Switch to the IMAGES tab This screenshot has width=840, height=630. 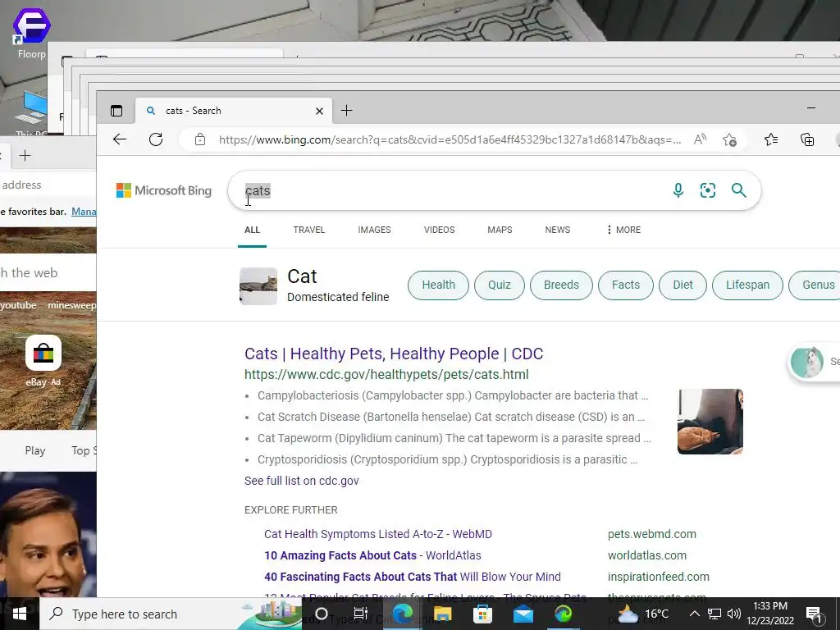[374, 230]
